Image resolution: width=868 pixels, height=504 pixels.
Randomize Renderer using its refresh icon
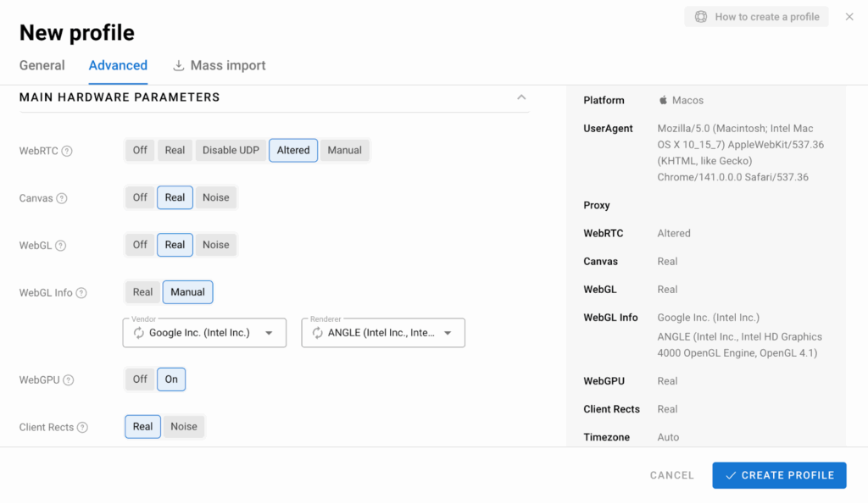tap(318, 333)
